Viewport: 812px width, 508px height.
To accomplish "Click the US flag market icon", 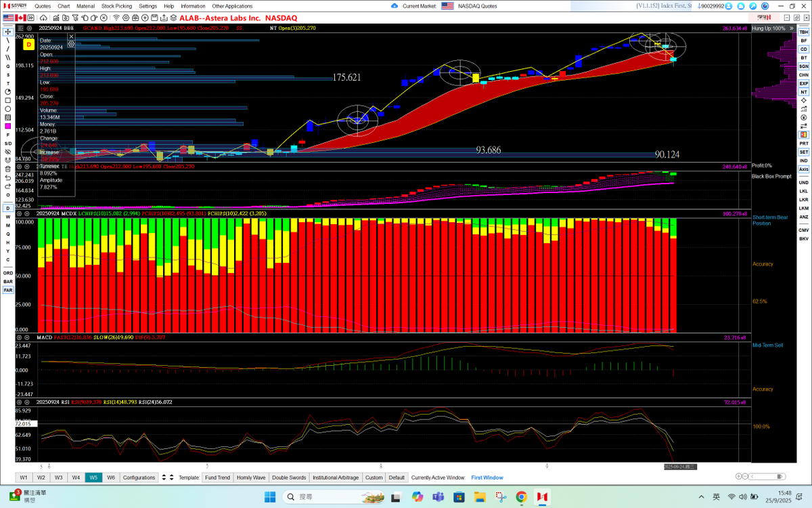I will coord(8,18).
